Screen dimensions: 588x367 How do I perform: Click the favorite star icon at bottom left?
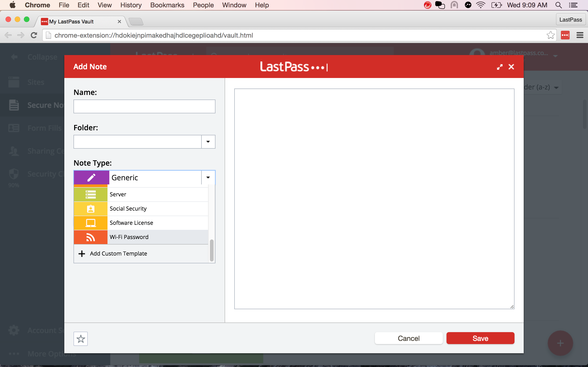pyautogui.click(x=80, y=338)
